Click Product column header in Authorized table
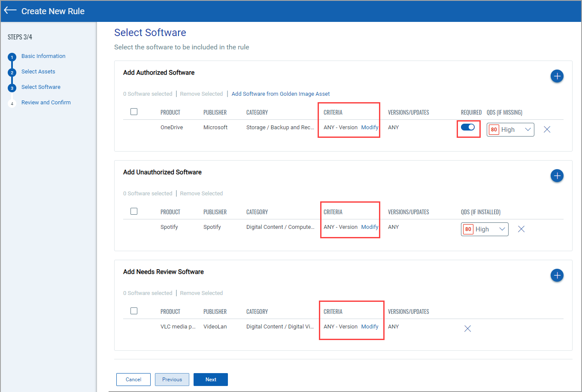 [x=170, y=112]
